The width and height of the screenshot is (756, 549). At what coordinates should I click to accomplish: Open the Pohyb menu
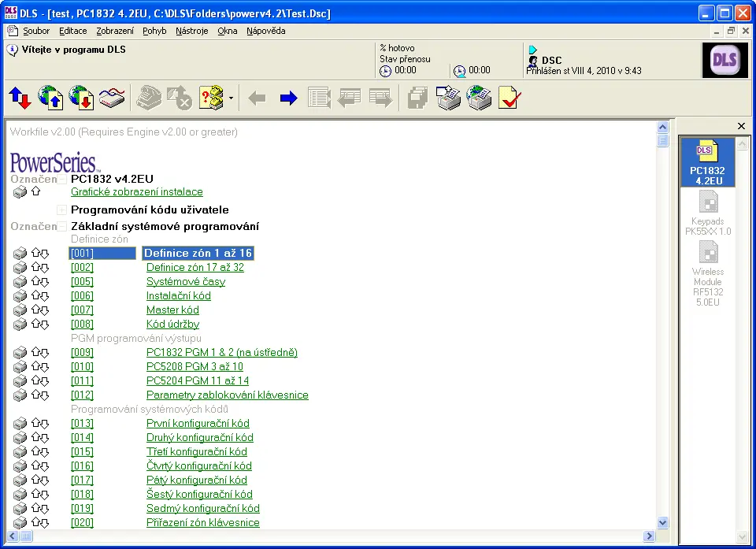(154, 31)
